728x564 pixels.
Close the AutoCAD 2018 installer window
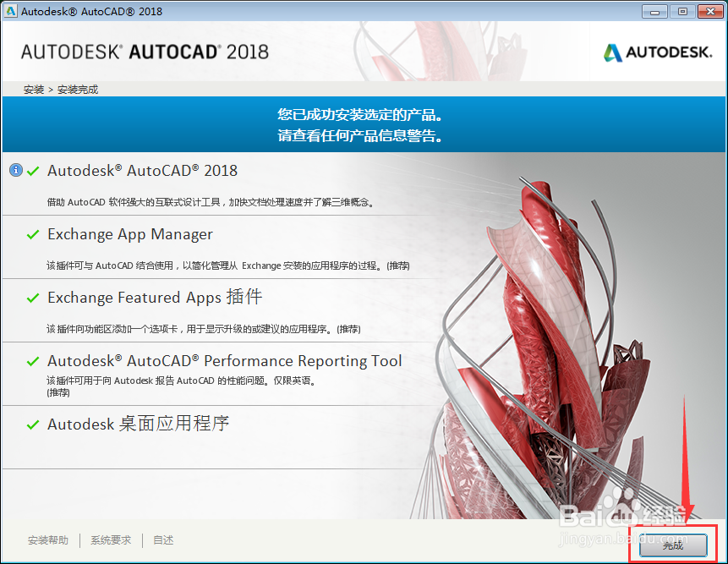tap(710, 12)
